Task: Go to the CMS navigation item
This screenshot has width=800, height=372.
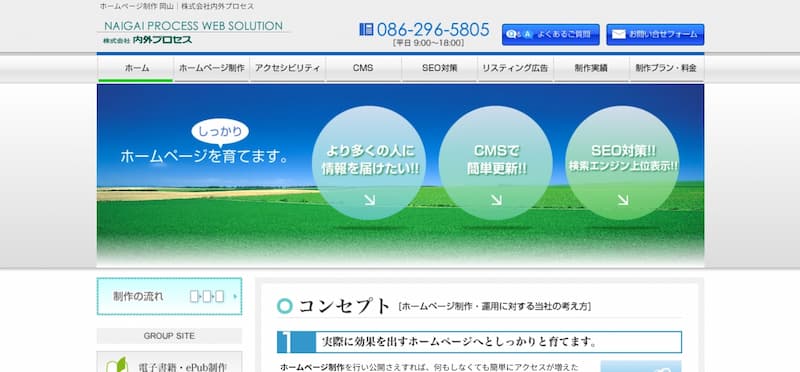Action: point(363,68)
